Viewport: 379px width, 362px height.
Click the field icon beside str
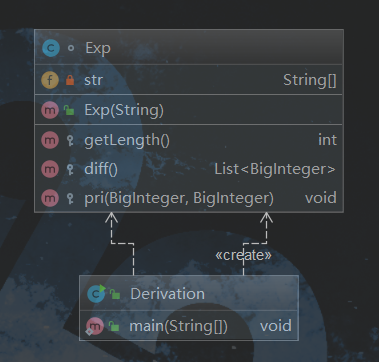[x=50, y=80]
